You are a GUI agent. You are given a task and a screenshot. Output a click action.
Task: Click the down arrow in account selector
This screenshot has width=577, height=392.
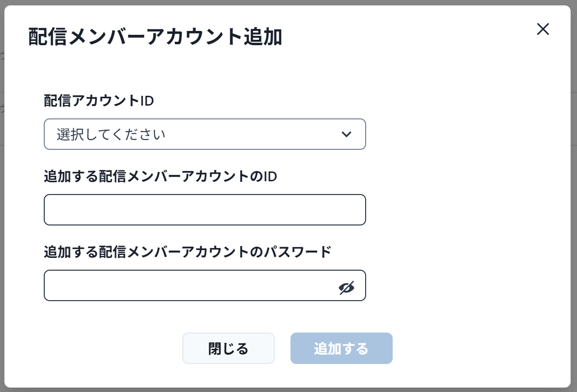click(x=346, y=134)
